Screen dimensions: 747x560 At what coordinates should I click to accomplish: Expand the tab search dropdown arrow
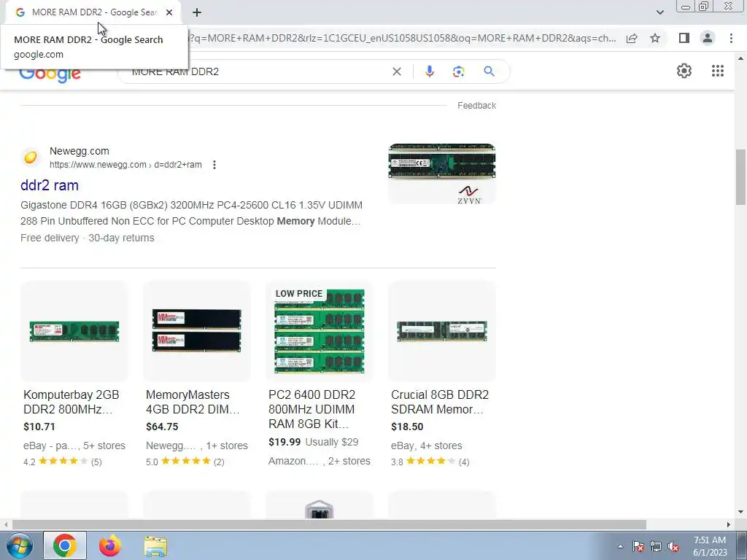pyautogui.click(x=659, y=12)
